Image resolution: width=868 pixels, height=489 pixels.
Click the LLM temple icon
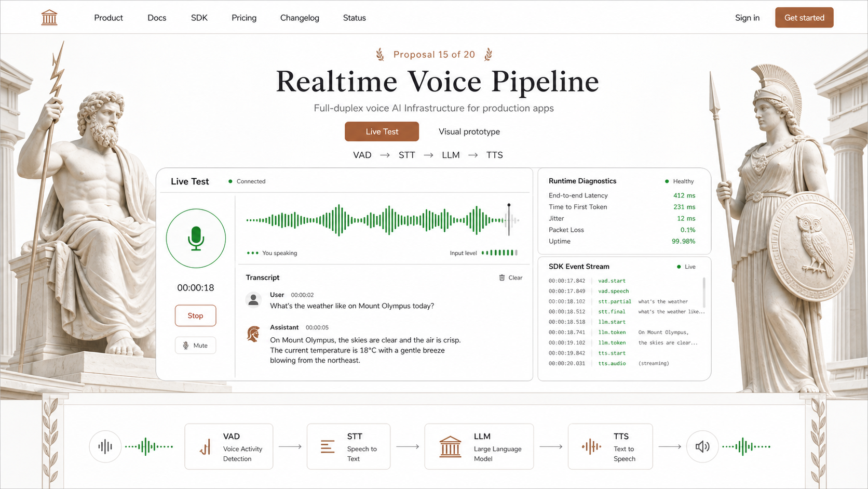(450, 446)
